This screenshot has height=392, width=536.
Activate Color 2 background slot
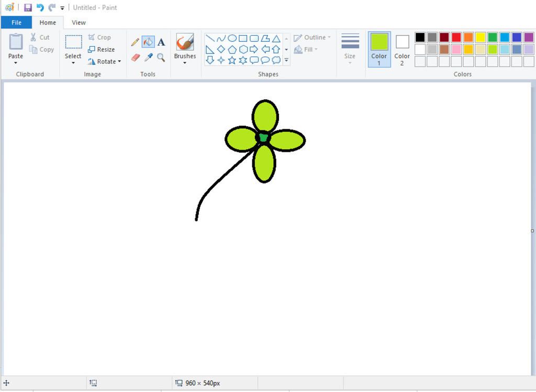pos(402,49)
